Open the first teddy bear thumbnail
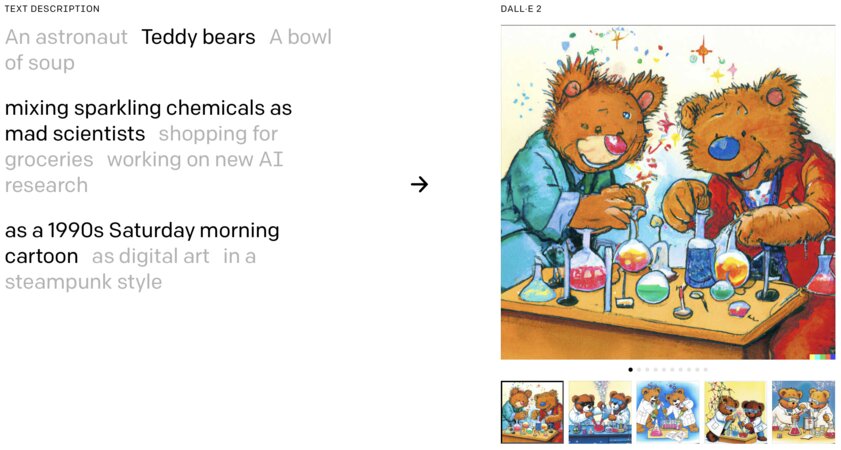This screenshot has height=450, width=841. [x=532, y=412]
